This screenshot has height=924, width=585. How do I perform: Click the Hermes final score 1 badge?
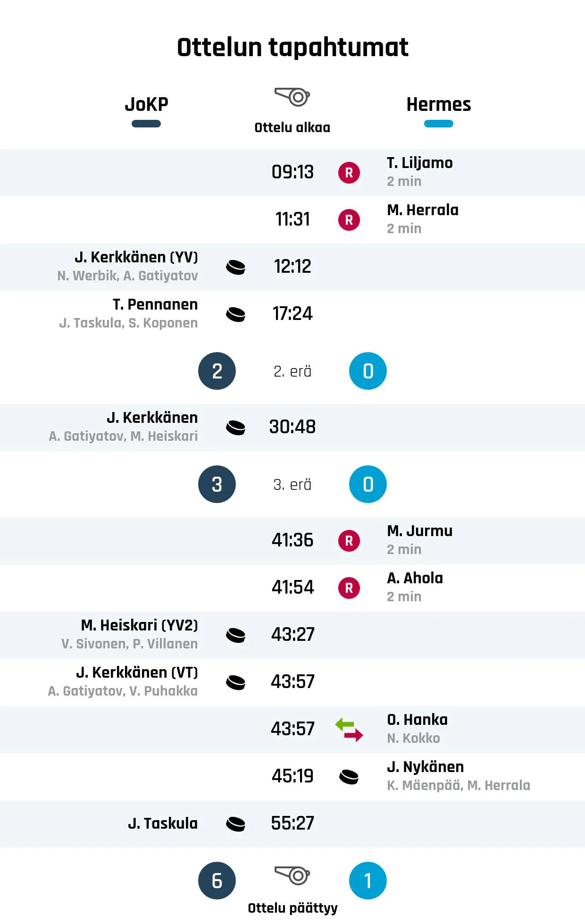click(x=368, y=881)
